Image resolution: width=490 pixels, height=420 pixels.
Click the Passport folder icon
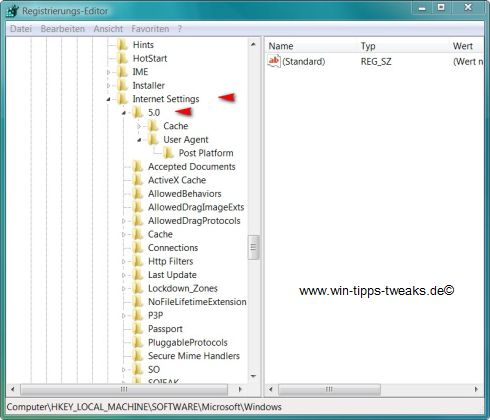(137, 329)
